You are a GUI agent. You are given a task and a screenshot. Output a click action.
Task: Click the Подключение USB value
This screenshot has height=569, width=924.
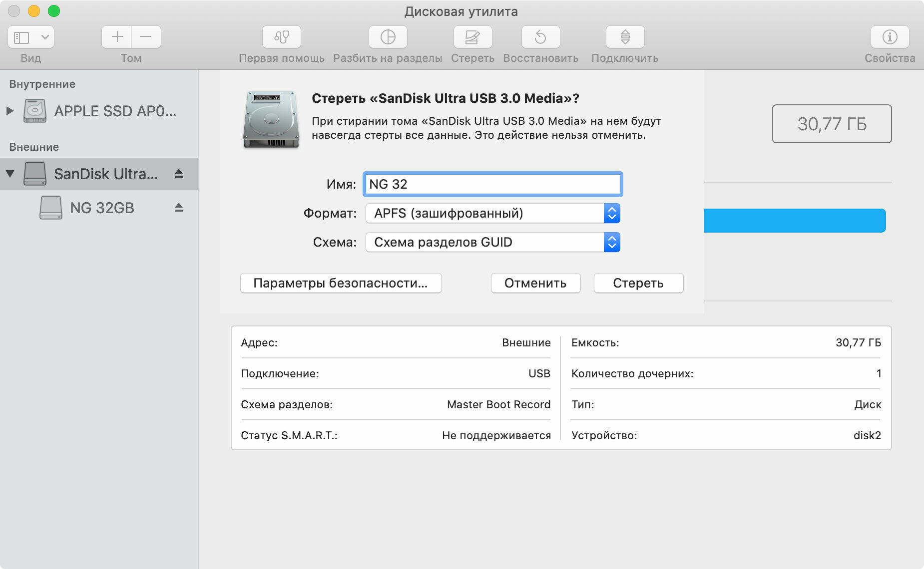[539, 373]
